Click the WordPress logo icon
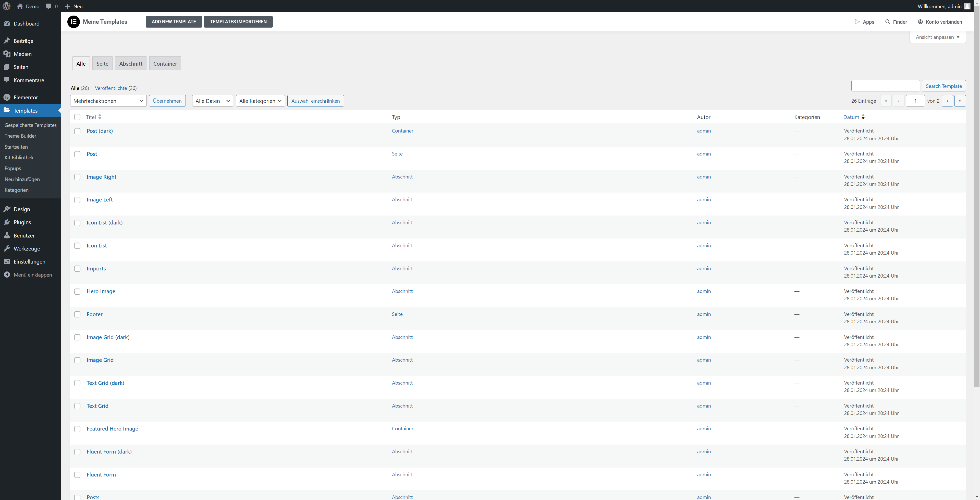 point(6,6)
